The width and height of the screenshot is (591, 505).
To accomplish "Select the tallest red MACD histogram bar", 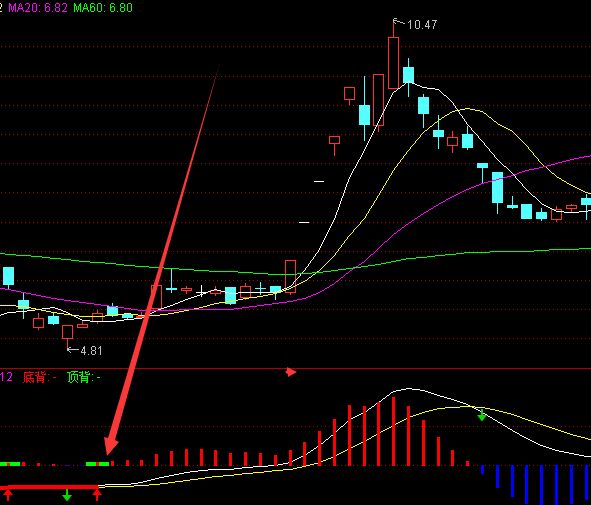I will (393, 431).
